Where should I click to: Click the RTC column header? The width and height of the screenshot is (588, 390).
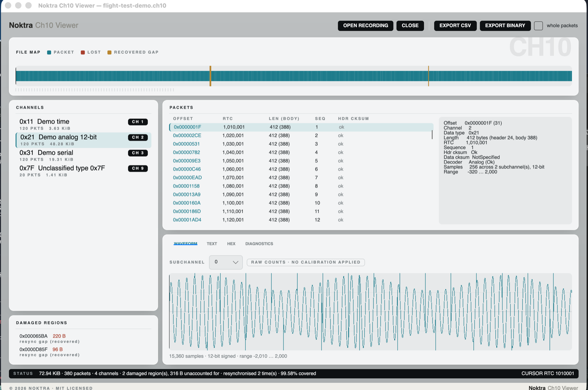pyautogui.click(x=228, y=118)
